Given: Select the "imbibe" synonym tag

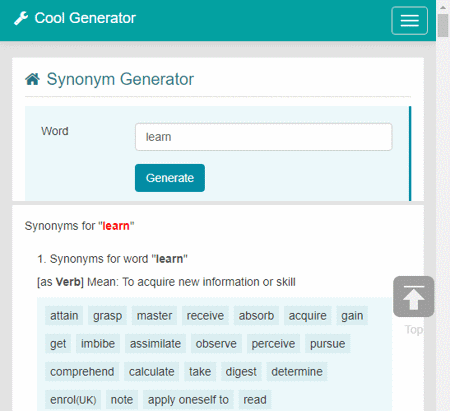Looking at the screenshot, I should [x=98, y=344].
